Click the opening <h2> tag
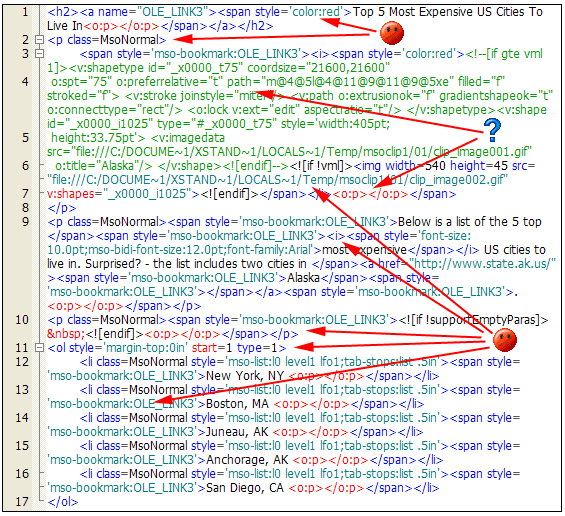This screenshot has height=516, width=565. 63,12
